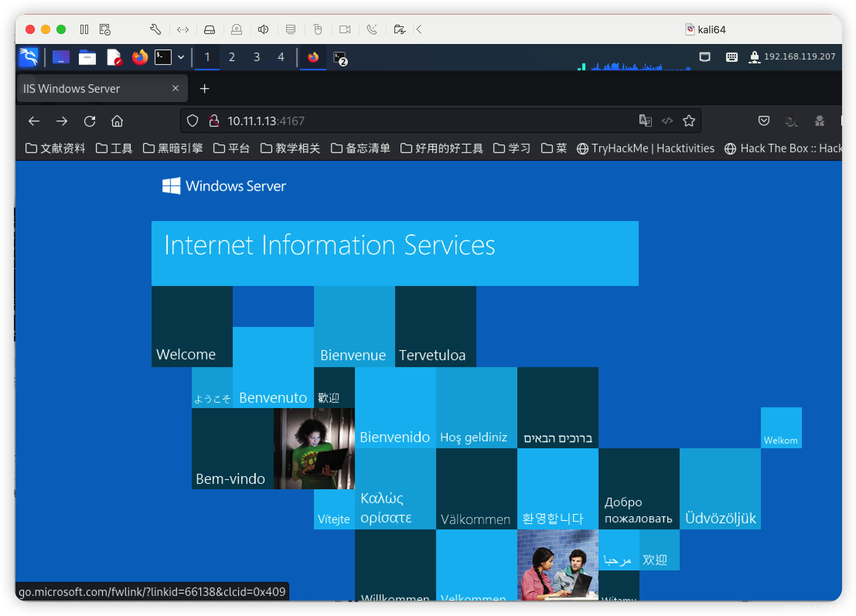
Task: Click the translate page icon
Action: [645, 121]
